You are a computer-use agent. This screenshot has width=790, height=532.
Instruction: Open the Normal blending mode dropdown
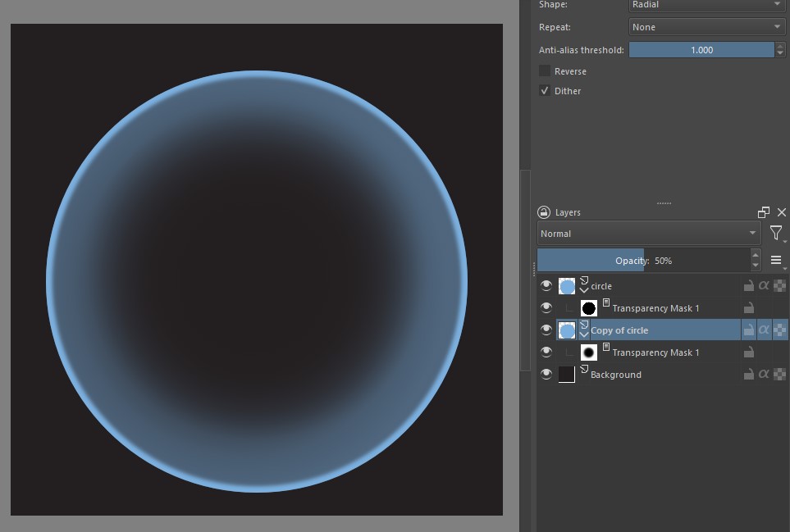(648, 234)
